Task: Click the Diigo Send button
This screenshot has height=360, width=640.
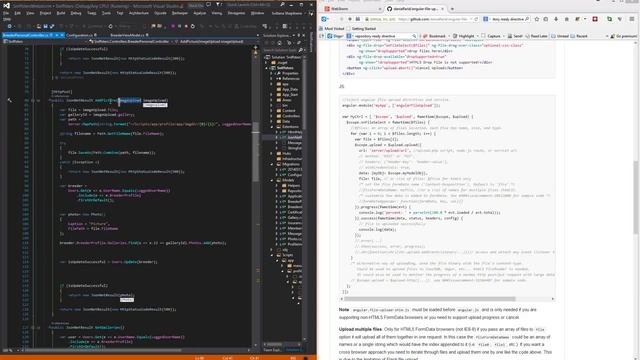Action: tap(515, 36)
